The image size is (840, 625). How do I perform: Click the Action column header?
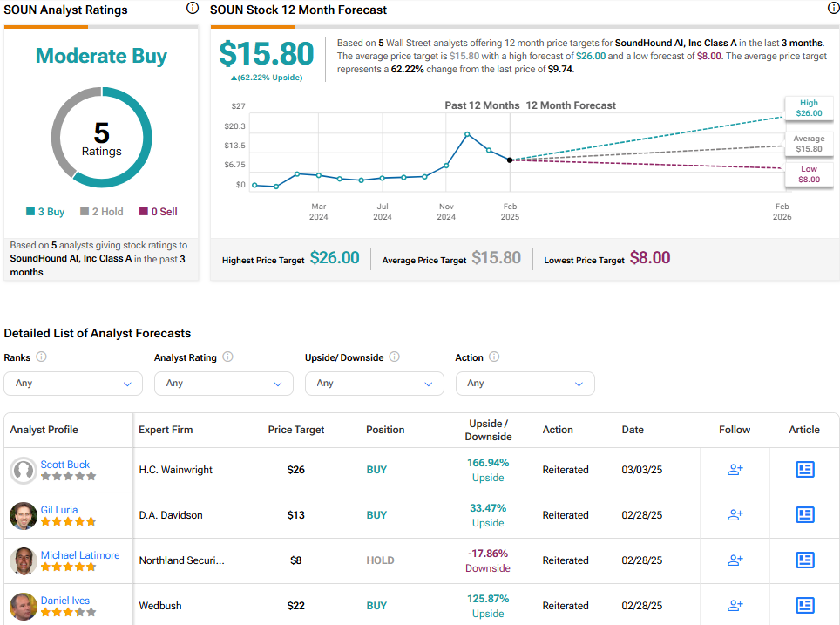[x=558, y=430]
